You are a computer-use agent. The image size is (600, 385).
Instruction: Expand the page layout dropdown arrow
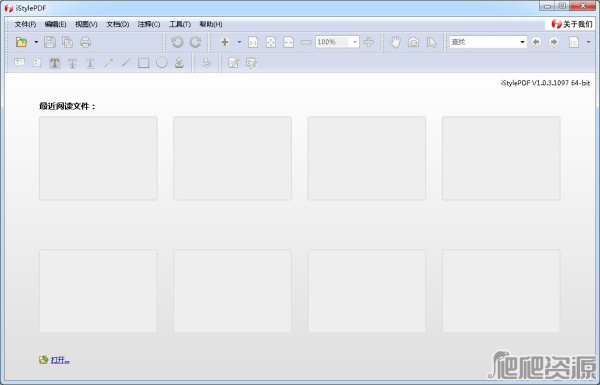[589, 42]
